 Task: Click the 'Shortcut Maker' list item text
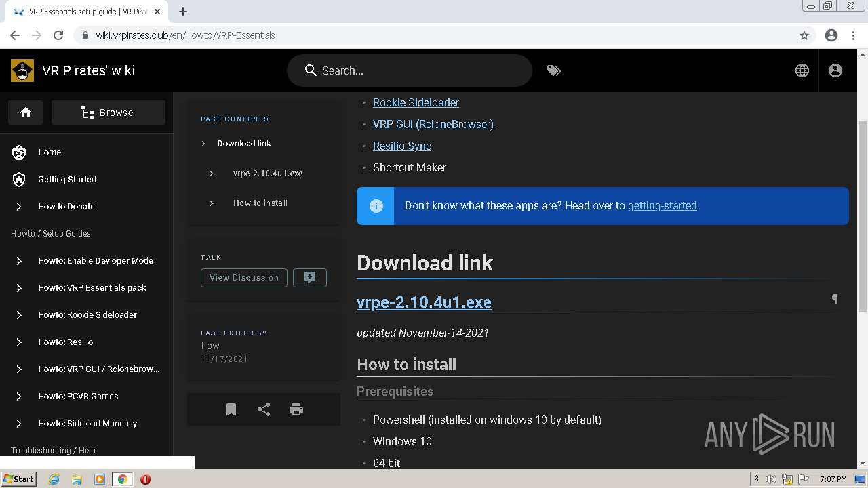410,168
